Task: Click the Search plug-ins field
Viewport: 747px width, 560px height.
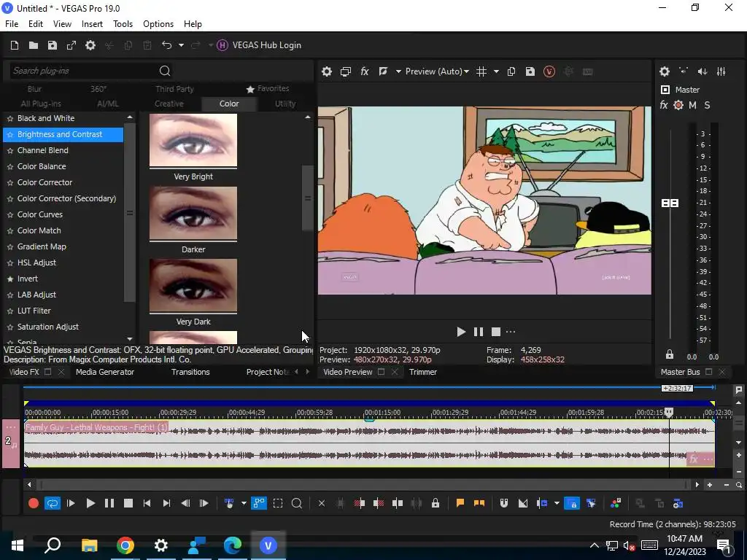Action: pyautogui.click(x=90, y=71)
